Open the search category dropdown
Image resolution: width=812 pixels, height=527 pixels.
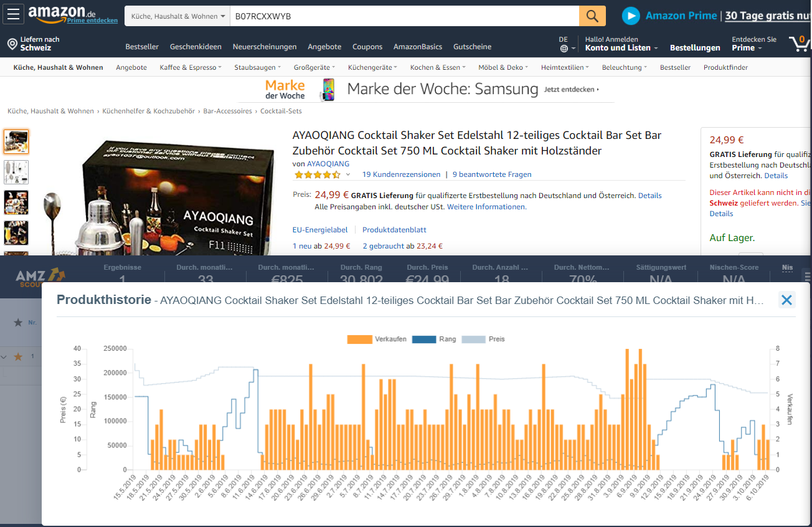point(177,16)
